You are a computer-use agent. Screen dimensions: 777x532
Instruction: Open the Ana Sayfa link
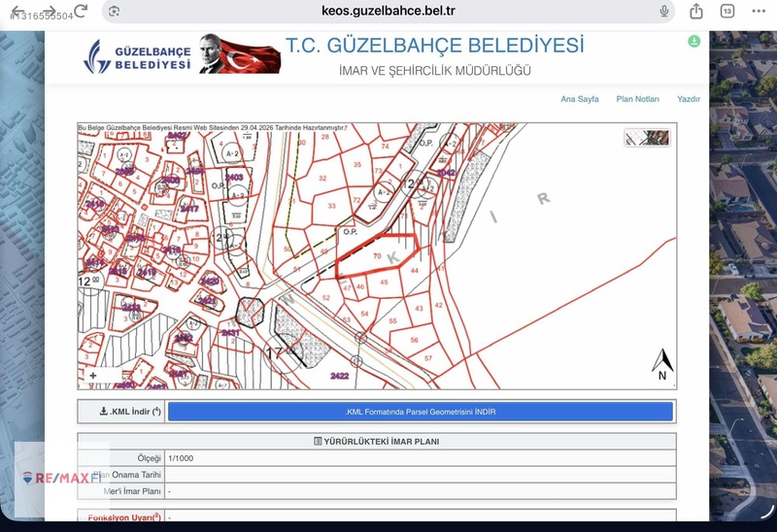click(x=579, y=99)
